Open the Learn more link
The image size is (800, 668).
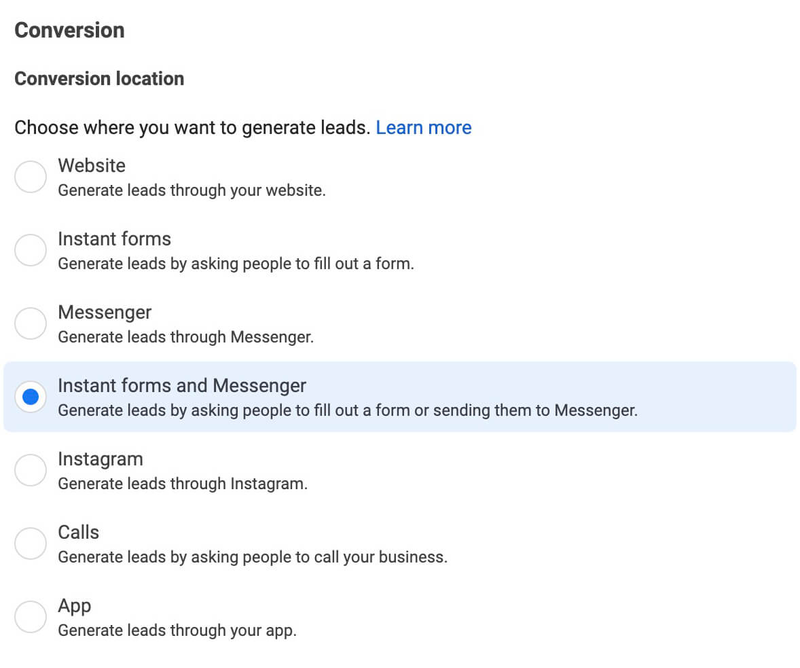coord(423,128)
